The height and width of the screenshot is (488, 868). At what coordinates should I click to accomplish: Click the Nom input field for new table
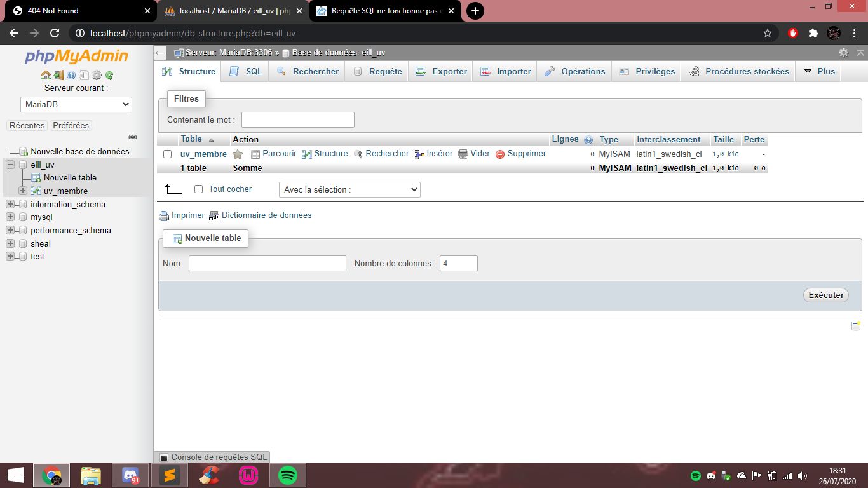[x=267, y=263]
